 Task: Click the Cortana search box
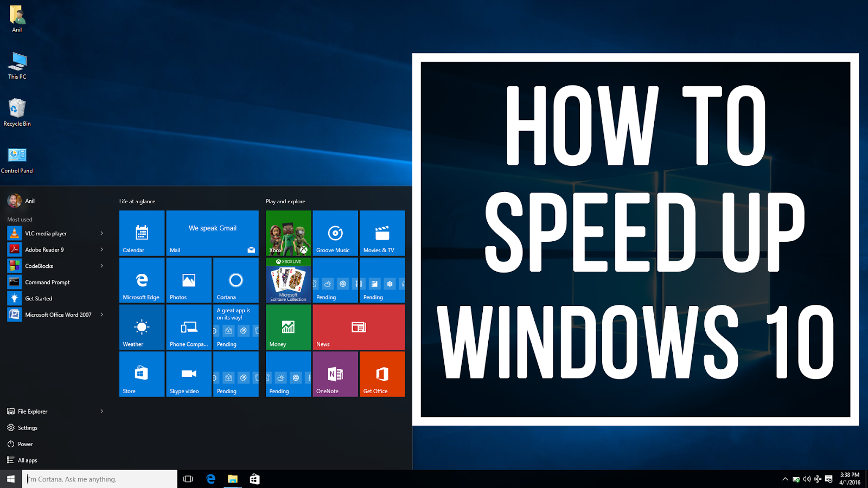(99, 479)
